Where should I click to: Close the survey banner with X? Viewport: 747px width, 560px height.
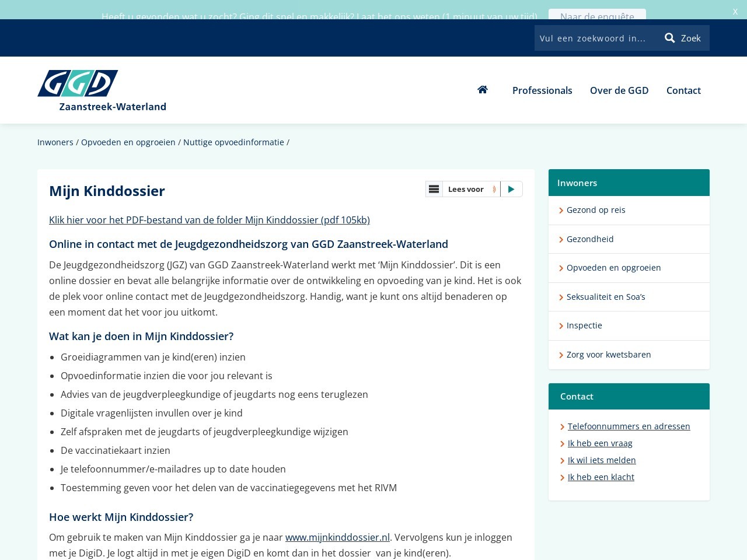click(735, 12)
